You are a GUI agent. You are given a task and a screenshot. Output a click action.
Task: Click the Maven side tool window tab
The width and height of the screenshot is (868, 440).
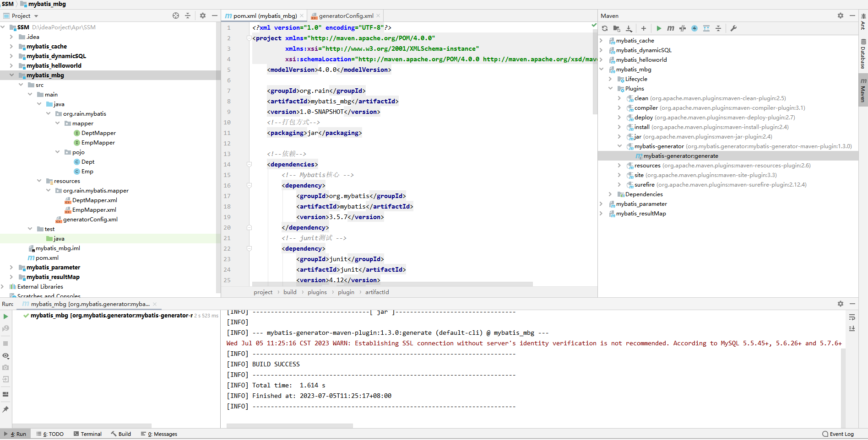click(x=863, y=90)
